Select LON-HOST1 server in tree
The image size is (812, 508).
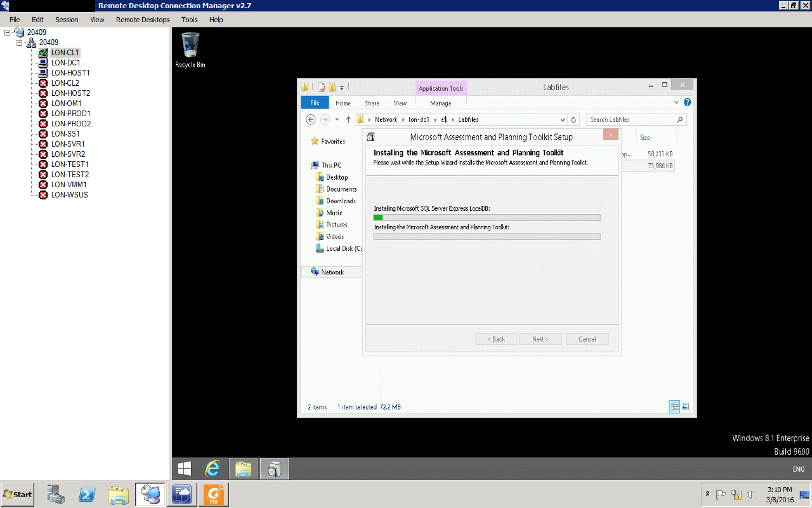70,73
